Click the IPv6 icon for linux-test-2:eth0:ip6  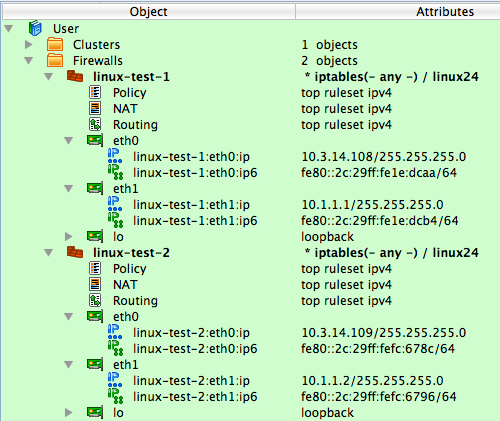click(x=115, y=348)
